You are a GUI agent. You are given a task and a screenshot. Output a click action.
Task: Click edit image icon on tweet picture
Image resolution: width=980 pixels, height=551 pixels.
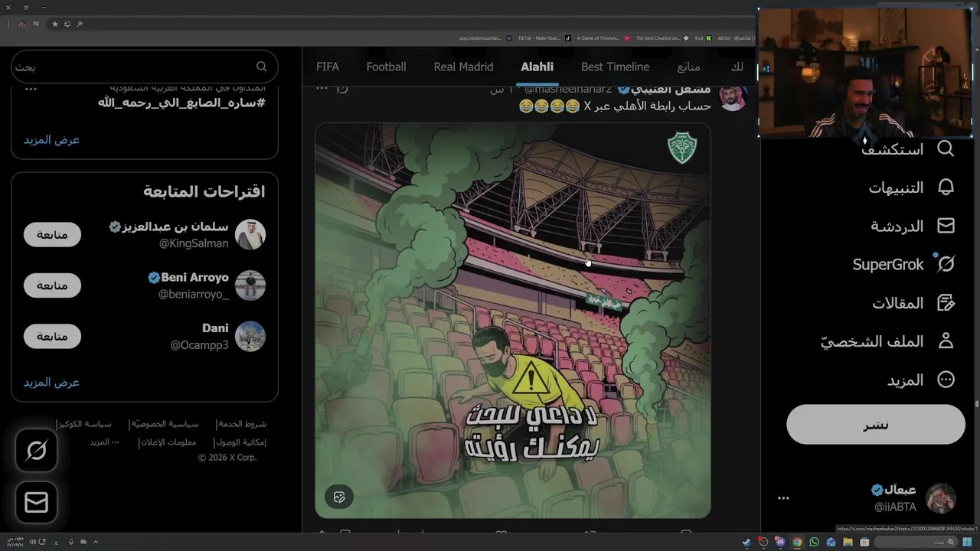click(x=339, y=497)
